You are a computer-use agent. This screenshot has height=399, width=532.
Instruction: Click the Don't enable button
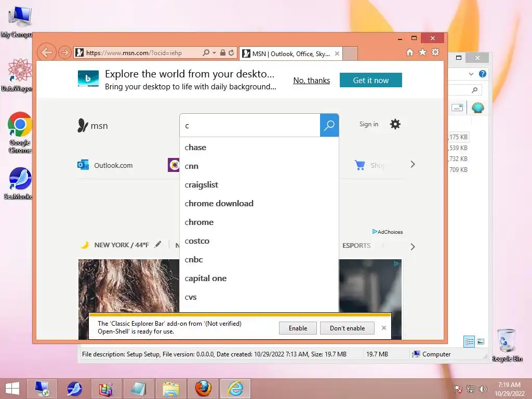tap(347, 328)
